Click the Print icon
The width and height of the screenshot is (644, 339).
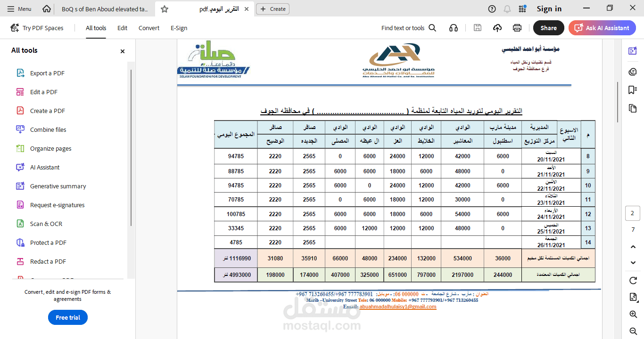point(517,28)
